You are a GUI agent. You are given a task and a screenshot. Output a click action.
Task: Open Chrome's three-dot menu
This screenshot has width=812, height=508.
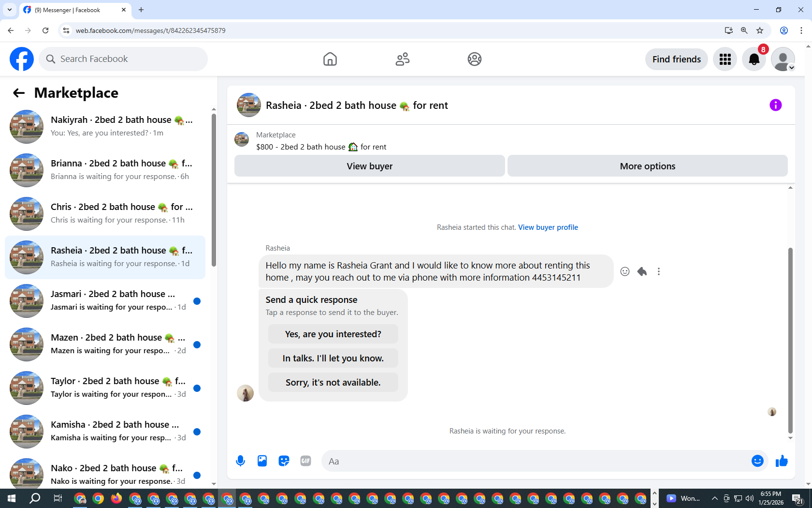(x=801, y=30)
